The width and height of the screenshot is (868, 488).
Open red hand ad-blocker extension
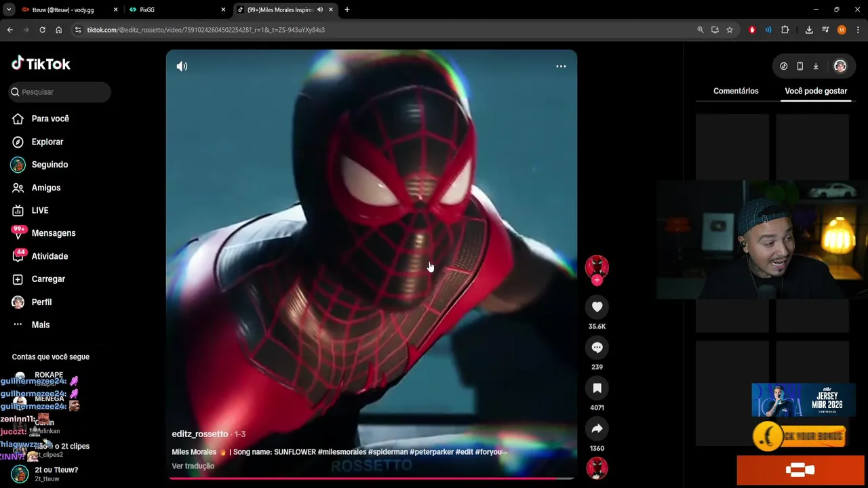752,30
